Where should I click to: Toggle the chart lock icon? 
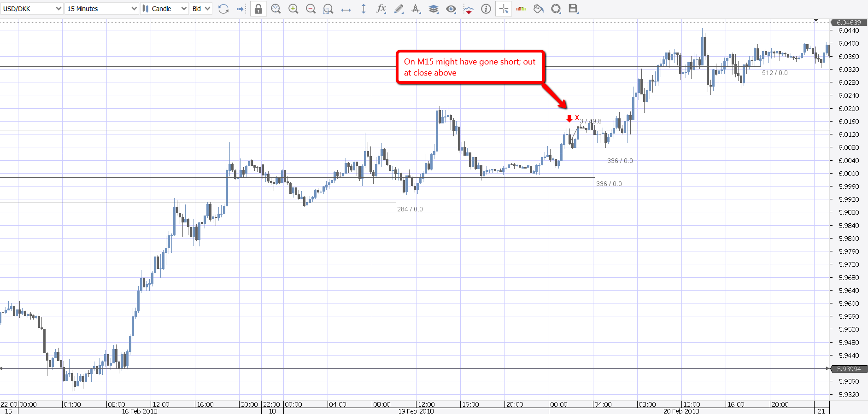[258, 9]
